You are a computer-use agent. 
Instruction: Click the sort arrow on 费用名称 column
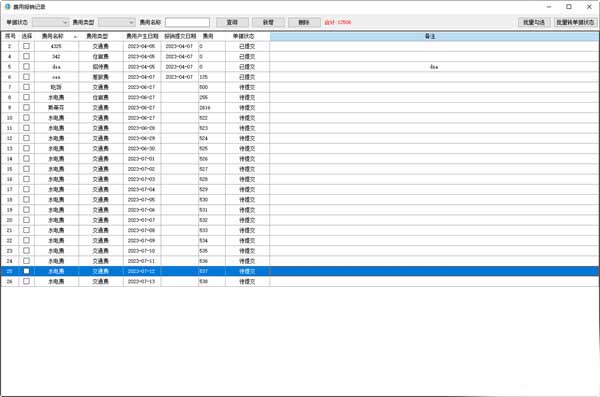75,37
